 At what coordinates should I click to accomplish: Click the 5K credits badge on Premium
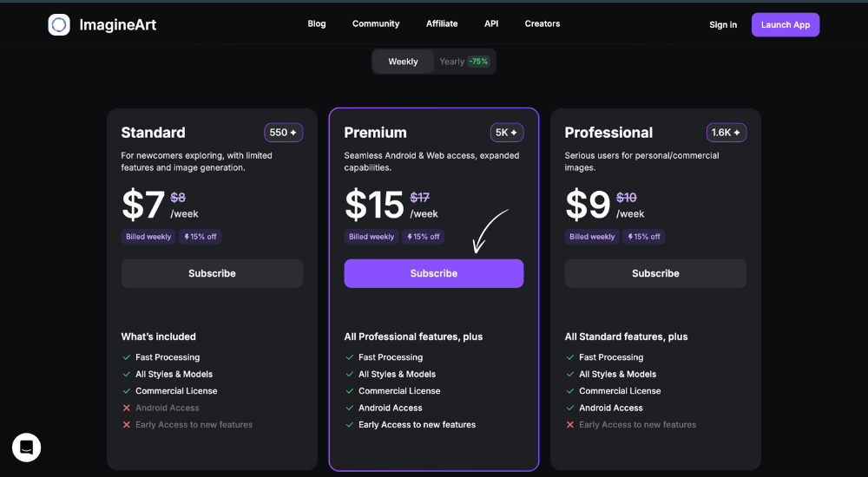click(x=507, y=132)
